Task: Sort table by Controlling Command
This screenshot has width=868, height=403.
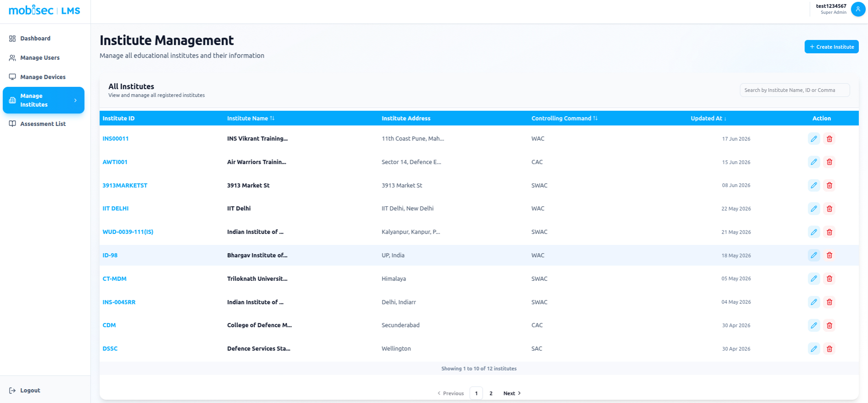Action: [x=564, y=118]
